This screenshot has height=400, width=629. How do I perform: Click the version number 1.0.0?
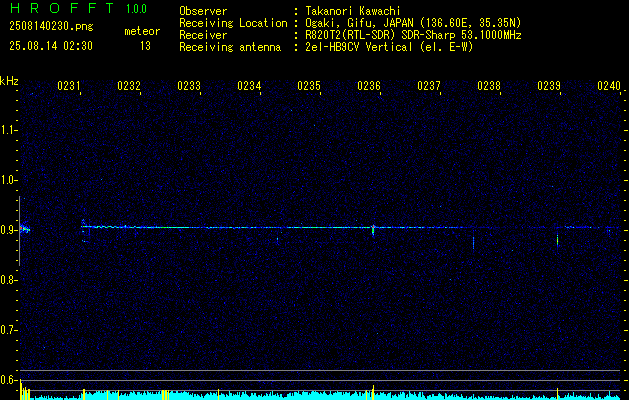[136, 8]
